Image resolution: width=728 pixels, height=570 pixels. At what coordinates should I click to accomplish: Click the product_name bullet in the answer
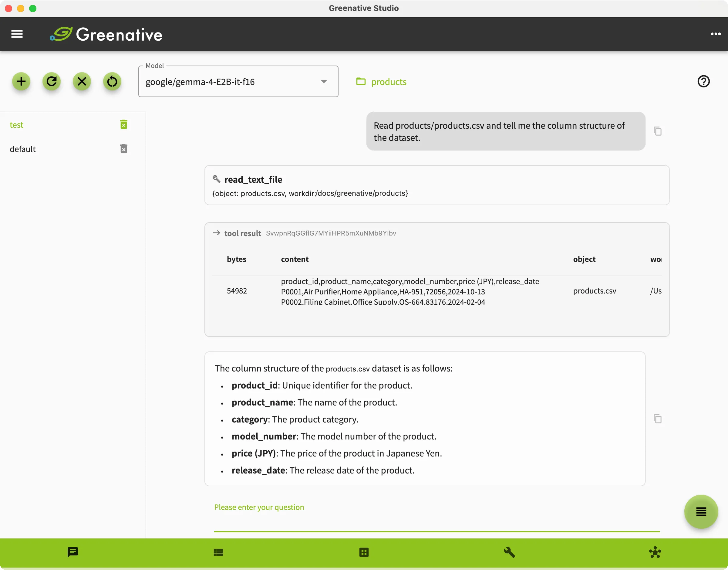(x=315, y=402)
